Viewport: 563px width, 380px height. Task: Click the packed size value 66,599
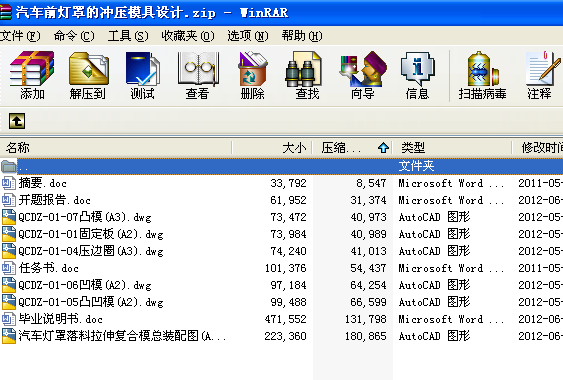(x=368, y=302)
